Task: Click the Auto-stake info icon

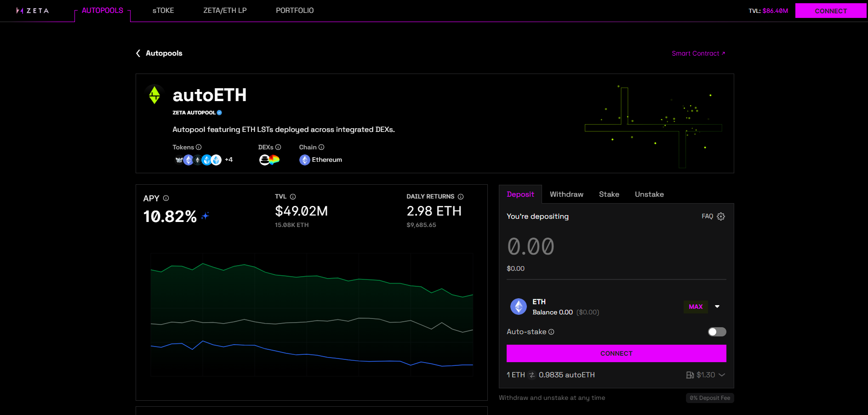Action: pos(551,332)
